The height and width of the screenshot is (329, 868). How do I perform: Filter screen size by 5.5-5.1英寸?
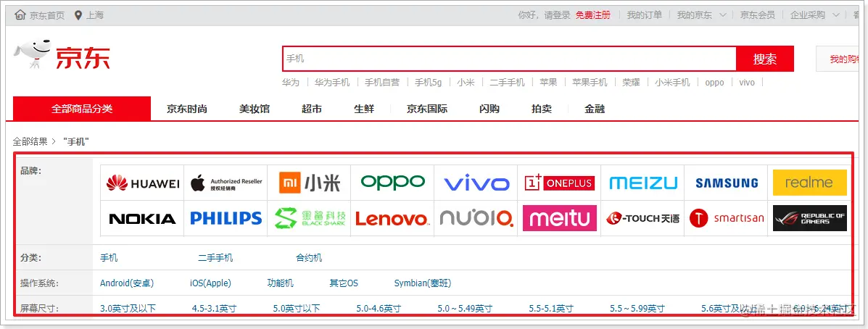[551, 308]
